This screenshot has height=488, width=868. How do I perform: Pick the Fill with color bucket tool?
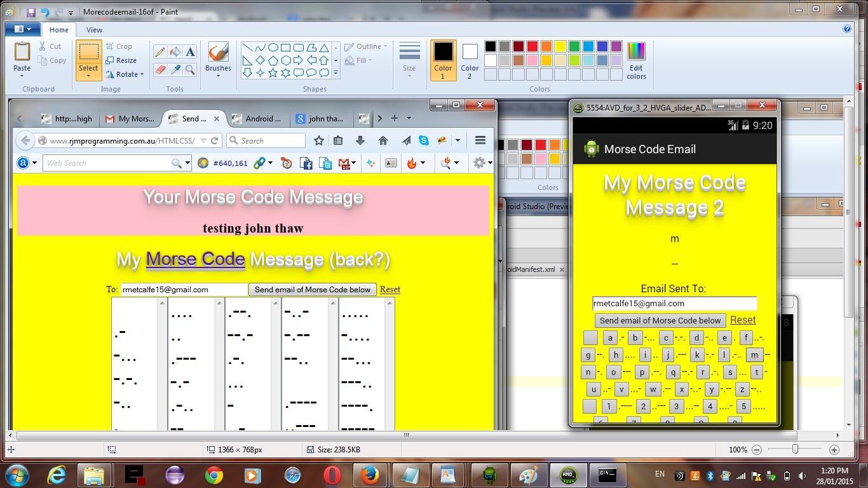[x=175, y=52]
